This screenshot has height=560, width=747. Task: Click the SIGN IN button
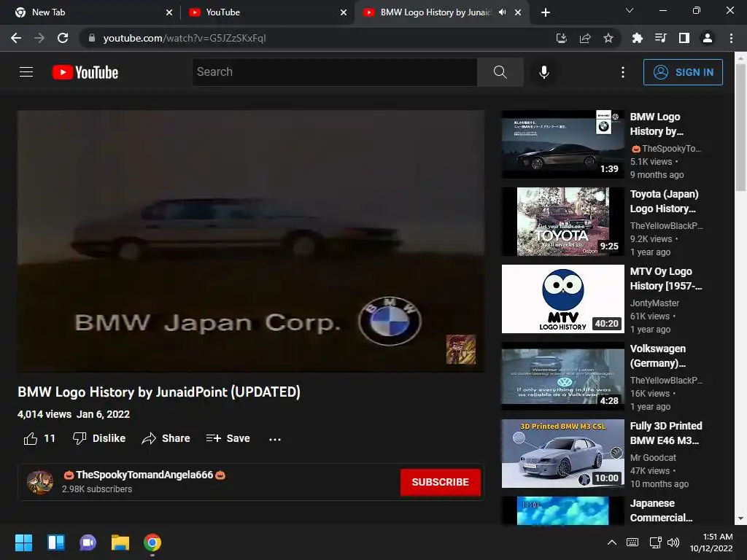click(x=683, y=72)
